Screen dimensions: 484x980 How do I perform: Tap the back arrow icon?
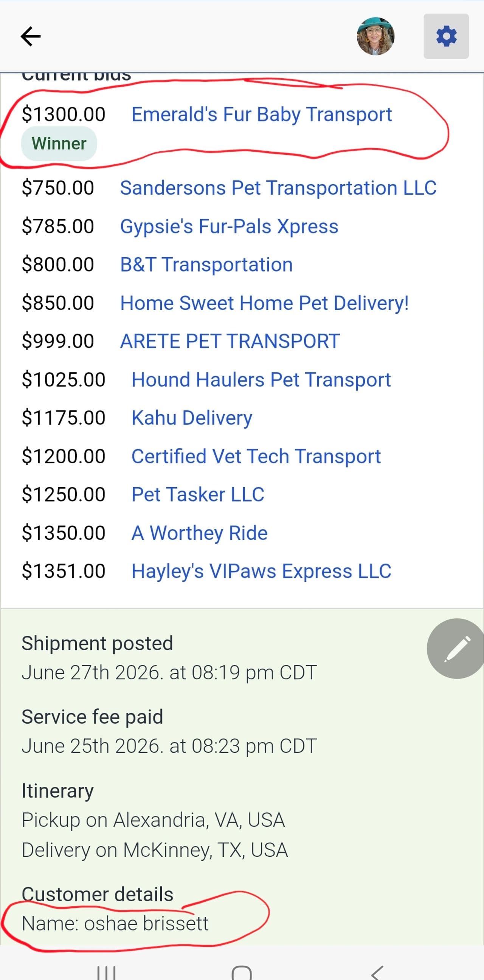tap(30, 36)
